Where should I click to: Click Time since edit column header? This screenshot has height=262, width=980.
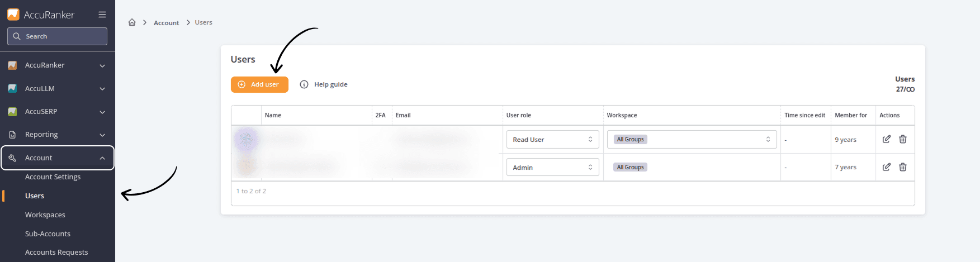coord(805,115)
